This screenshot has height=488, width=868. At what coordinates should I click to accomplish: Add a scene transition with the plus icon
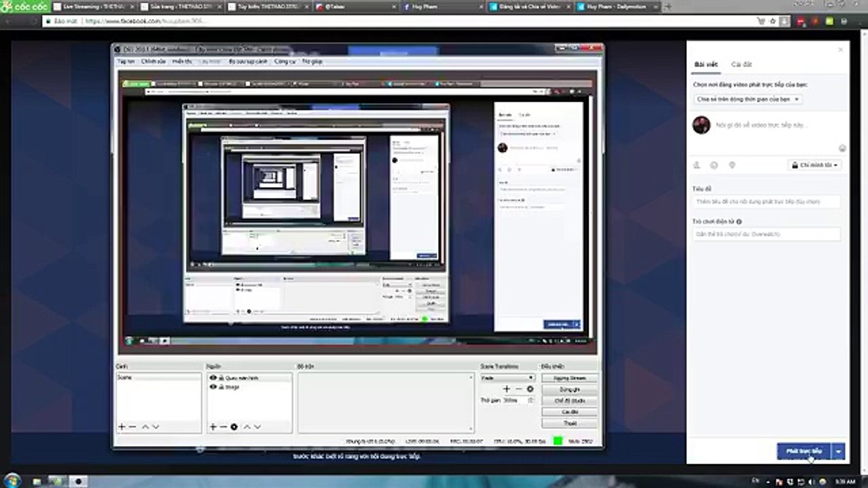click(506, 389)
